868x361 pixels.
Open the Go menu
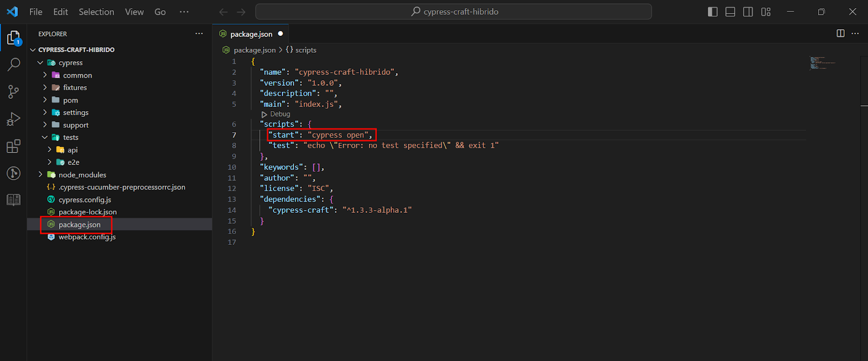(160, 11)
